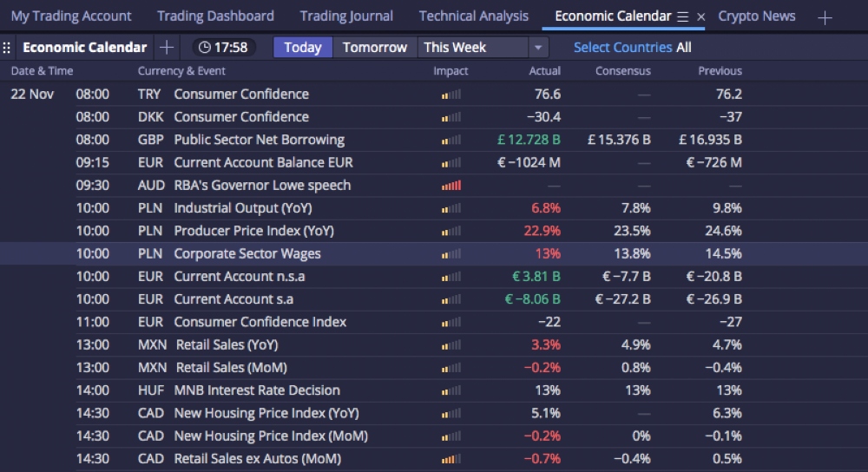Image resolution: width=868 pixels, height=472 pixels.
Task: Click impact bars for EUR Consumer Confidence Index
Action: [x=451, y=322]
